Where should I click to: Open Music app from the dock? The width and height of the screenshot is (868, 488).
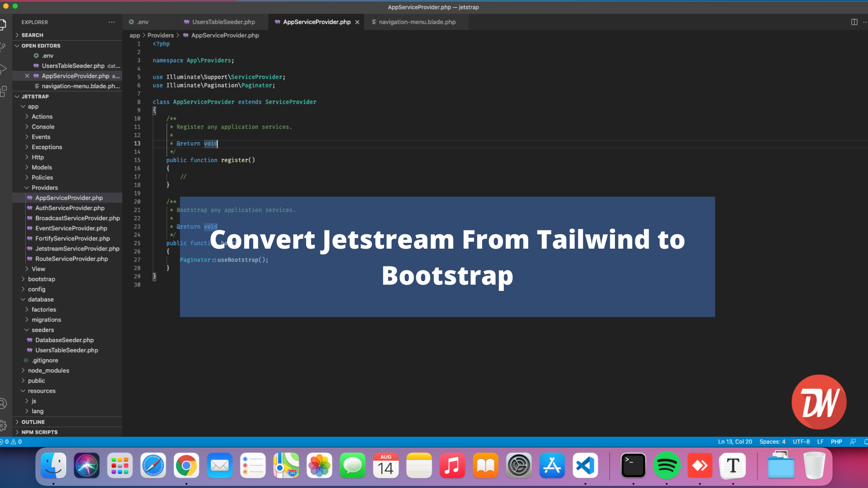(452, 465)
